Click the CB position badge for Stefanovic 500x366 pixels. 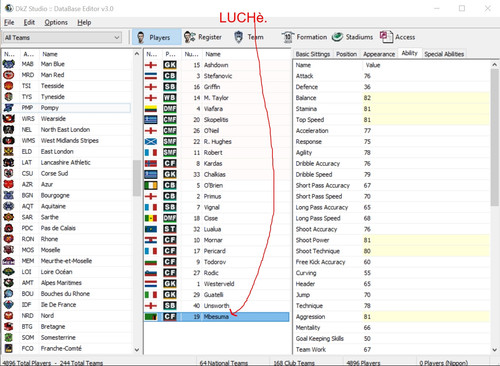point(170,76)
